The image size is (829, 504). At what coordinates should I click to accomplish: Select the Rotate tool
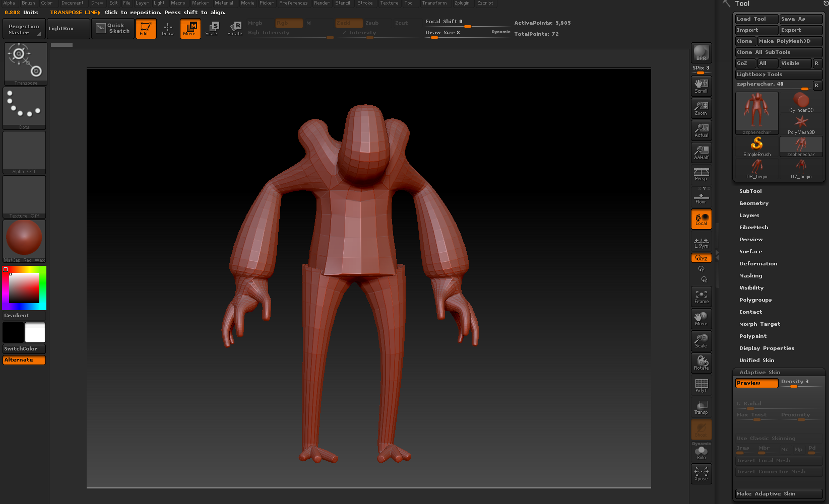click(x=234, y=29)
